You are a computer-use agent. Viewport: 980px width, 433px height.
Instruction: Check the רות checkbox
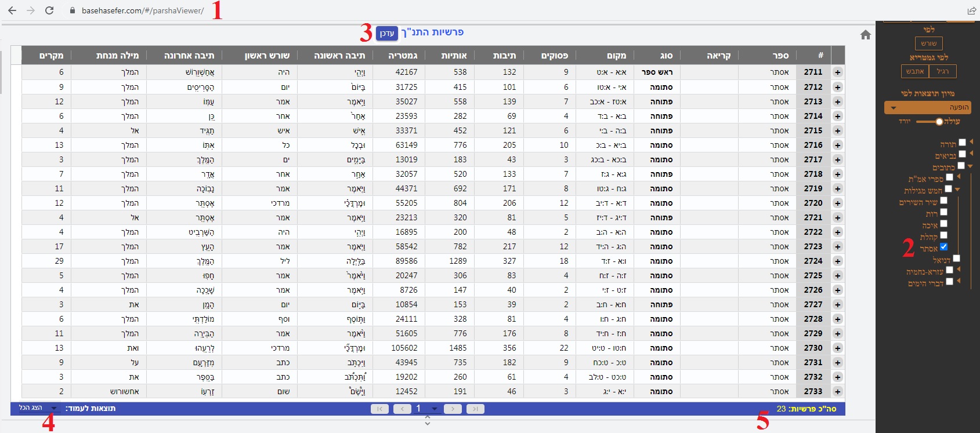(x=944, y=212)
